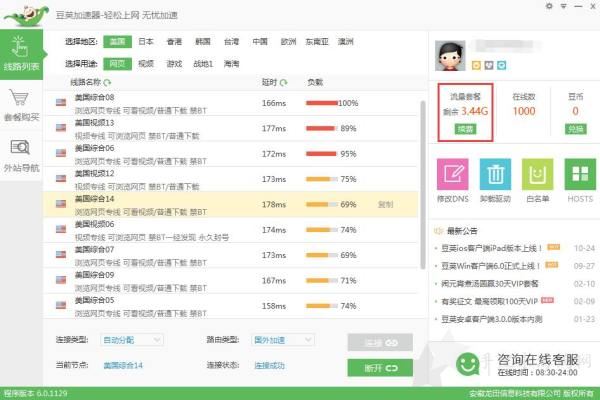Click the 兑换 exchange button under 豆币

(576, 129)
